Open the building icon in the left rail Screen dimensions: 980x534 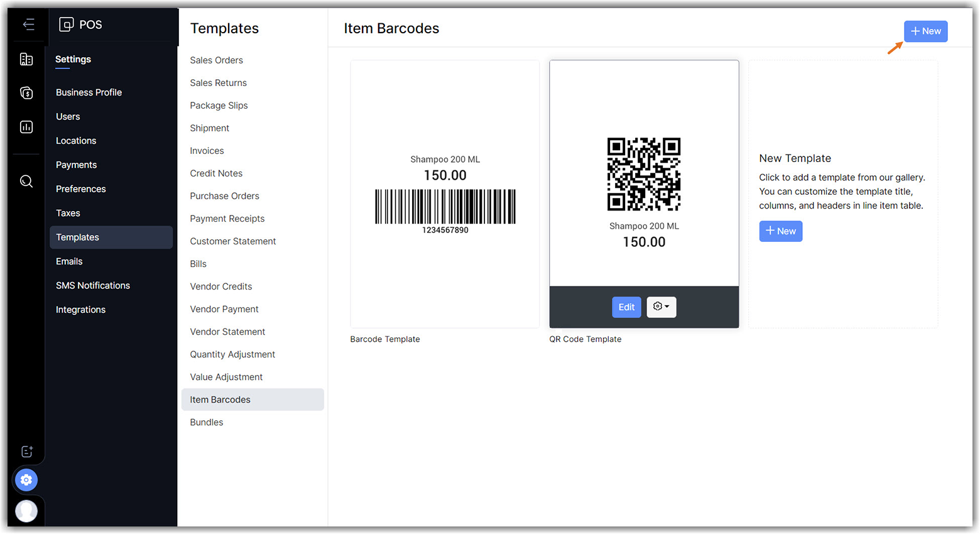26,59
